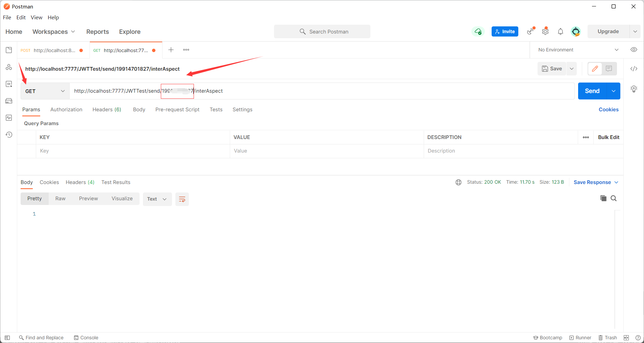Open the notifications bell
The image size is (644, 343).
tap(561, 31)
